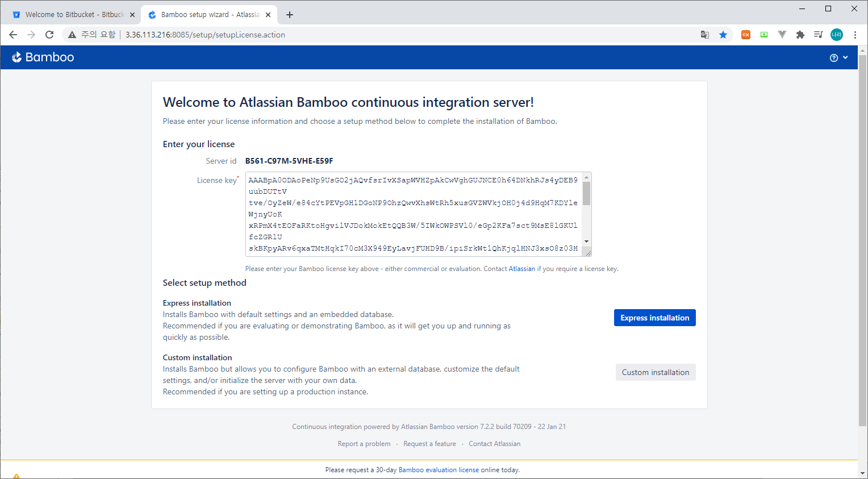Click page scrollbar up arrow
Screen dimensions: 868x479
click(x=863, y=50)
